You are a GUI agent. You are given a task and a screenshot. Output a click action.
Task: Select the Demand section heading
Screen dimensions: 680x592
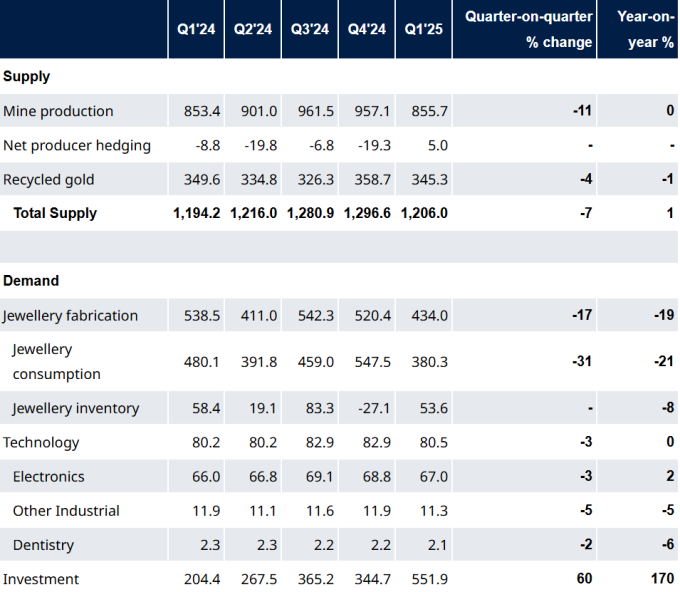coord(31,281)
